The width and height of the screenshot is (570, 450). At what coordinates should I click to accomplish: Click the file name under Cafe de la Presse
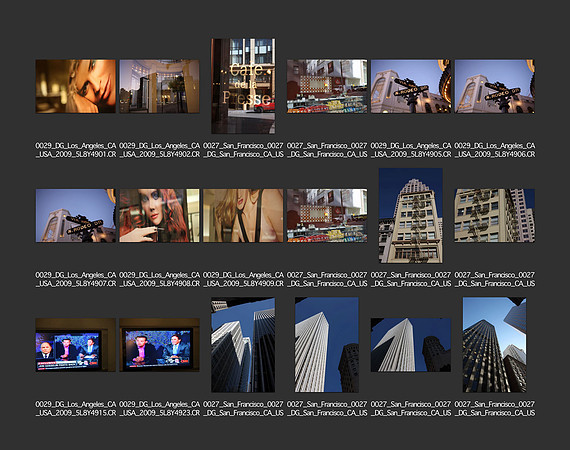click(243, 150)
